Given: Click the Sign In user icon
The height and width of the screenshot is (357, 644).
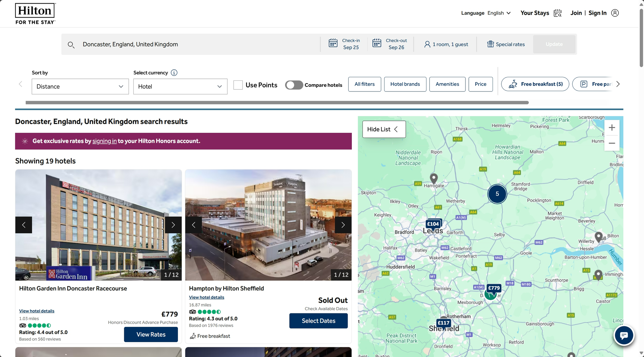Looking at the screenshot, I should pyautogui.click(x=615, y=13).
